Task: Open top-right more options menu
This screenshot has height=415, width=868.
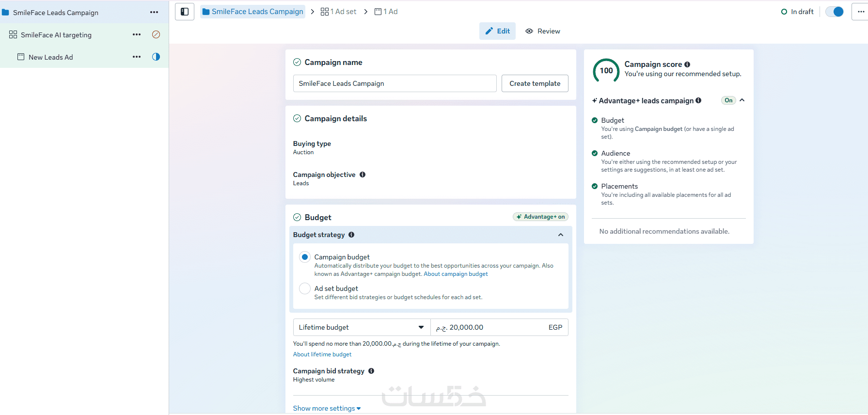Action: click(861, 12)
